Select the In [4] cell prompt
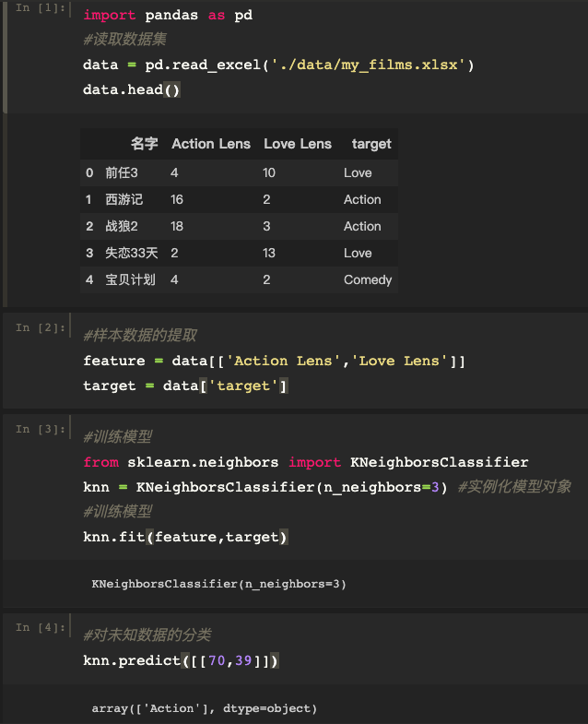The height and width of the screenshot is (724, 588). [41, 627]
